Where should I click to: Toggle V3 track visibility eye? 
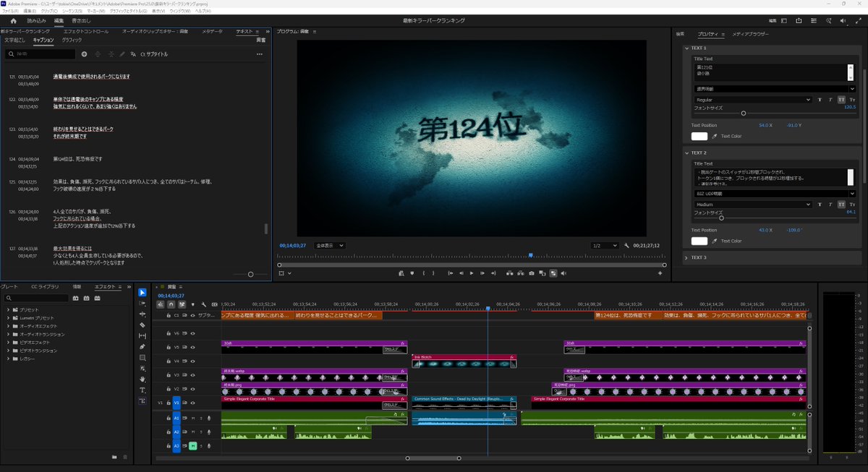(x=192, y=375)
